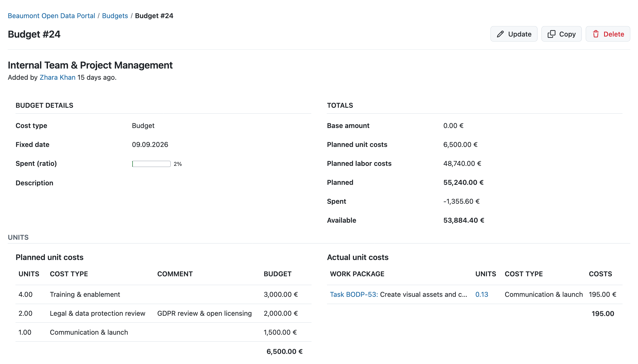Click the 2% spent ratio label
The image size is (638, 364).
[x=178, y=164]
